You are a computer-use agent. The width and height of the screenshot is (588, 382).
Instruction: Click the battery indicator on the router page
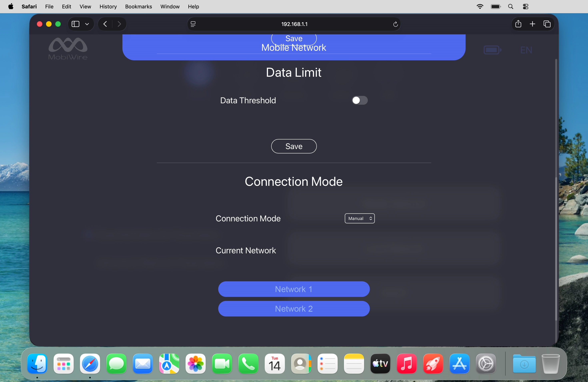point(492,49)
